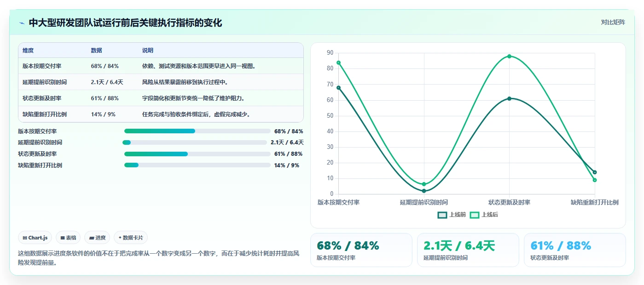
Task: Click the 缺陷重新打开比例 progress bar
Action: (x=197, y=165)
